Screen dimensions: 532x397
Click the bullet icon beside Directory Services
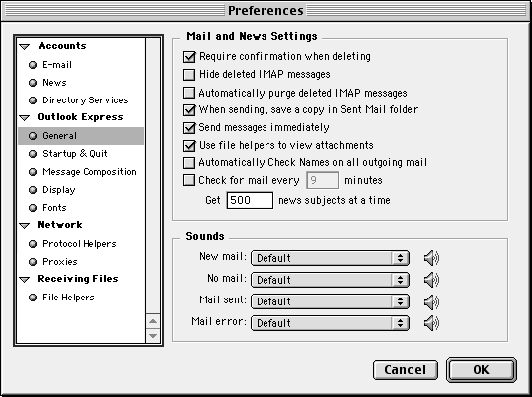[33, 100]
